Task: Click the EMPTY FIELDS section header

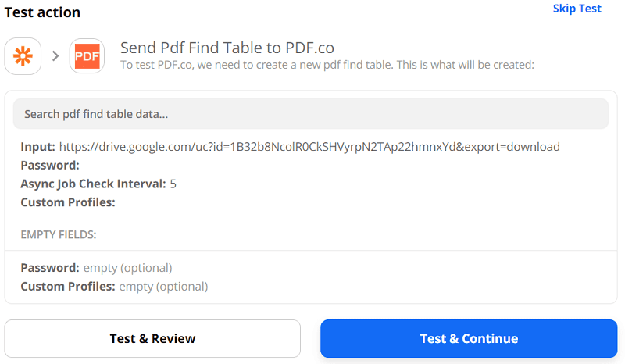Action: 58,234
